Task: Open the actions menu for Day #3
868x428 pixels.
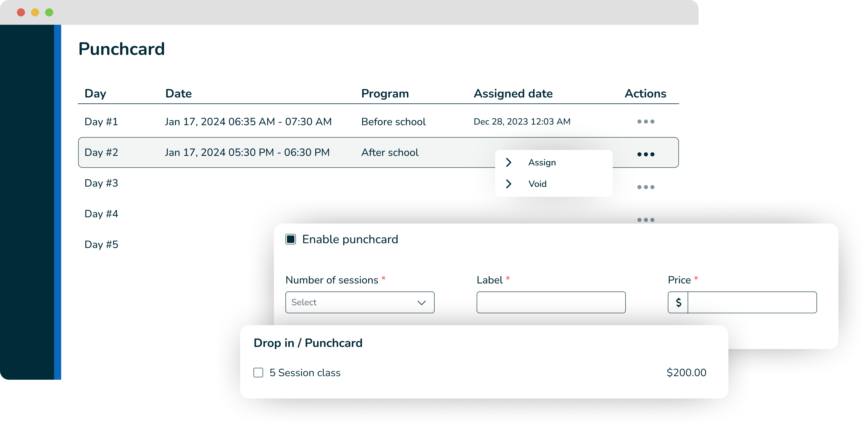Action: (646, 187)
